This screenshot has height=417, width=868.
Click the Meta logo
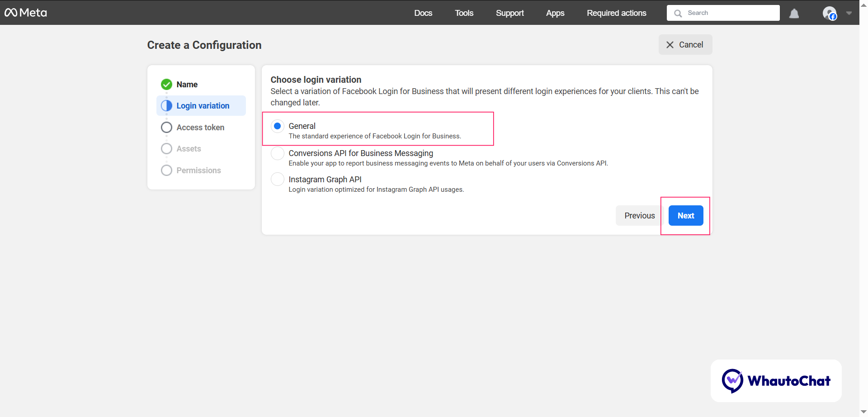click(x=25, y=12)
